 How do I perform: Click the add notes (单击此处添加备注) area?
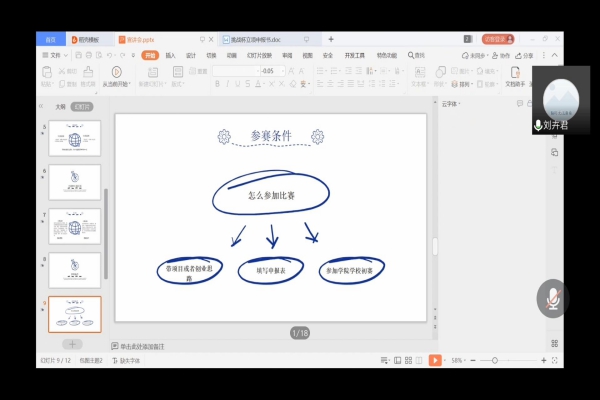click(x=142, y=346)
